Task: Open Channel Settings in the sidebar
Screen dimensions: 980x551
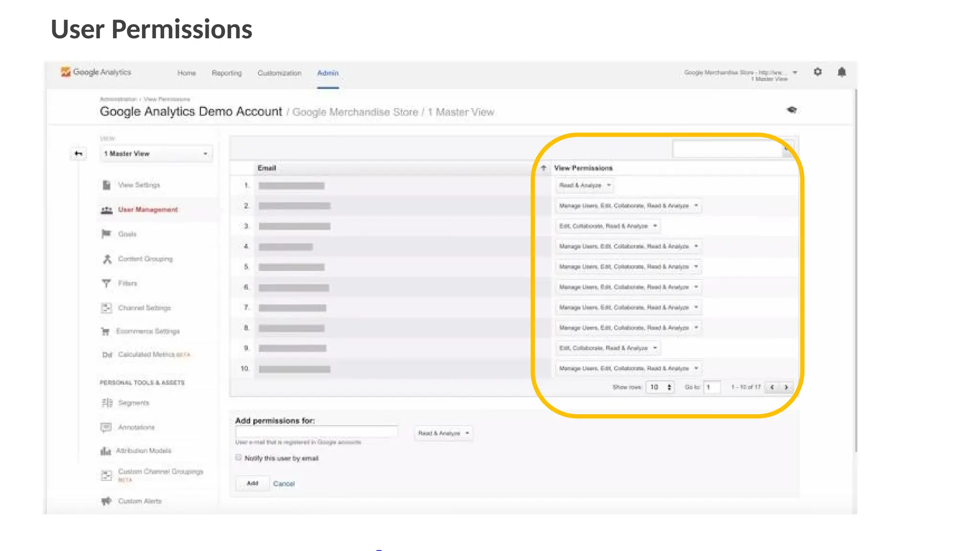Action: (145, 308)
